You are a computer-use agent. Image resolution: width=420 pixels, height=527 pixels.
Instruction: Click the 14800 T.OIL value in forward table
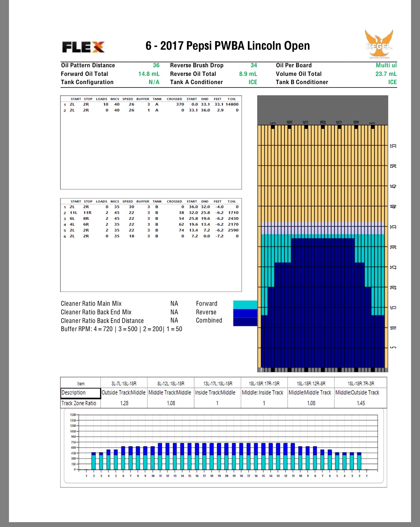point(232,104)
